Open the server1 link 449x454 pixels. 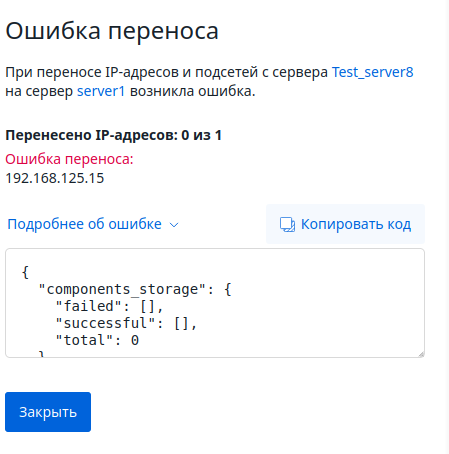(x=101, y=91)
